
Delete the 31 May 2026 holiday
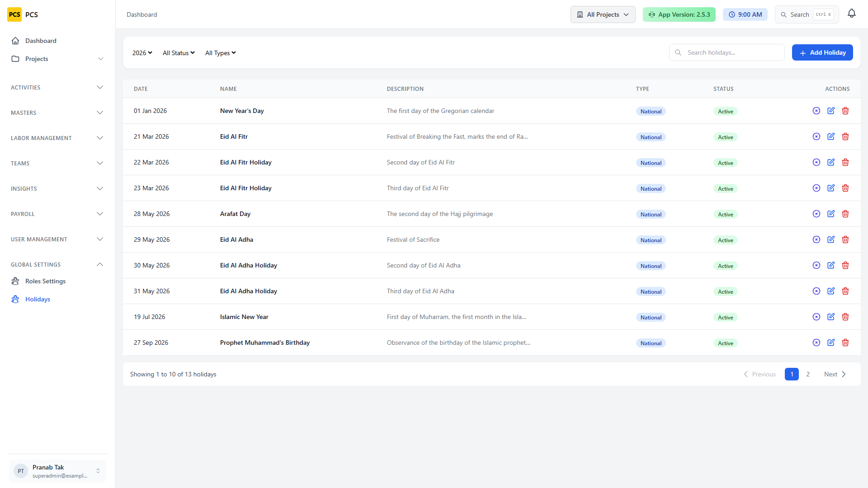[x=845, y=291]
